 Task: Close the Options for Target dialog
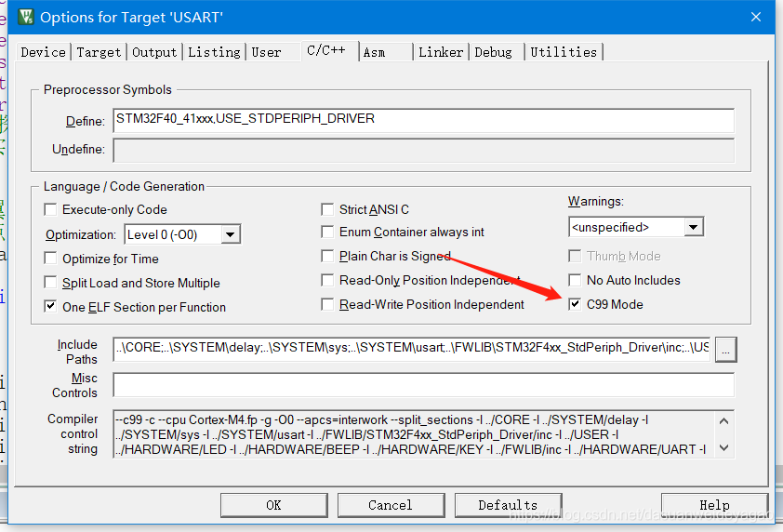coord(755,17)
